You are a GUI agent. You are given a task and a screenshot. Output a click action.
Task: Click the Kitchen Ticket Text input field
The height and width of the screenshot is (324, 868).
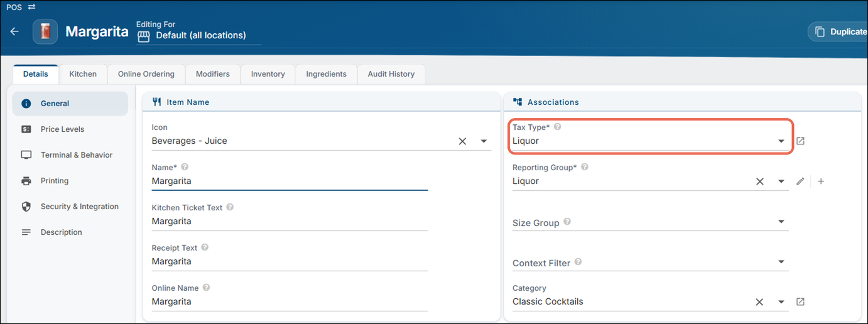tap(290, 221)
